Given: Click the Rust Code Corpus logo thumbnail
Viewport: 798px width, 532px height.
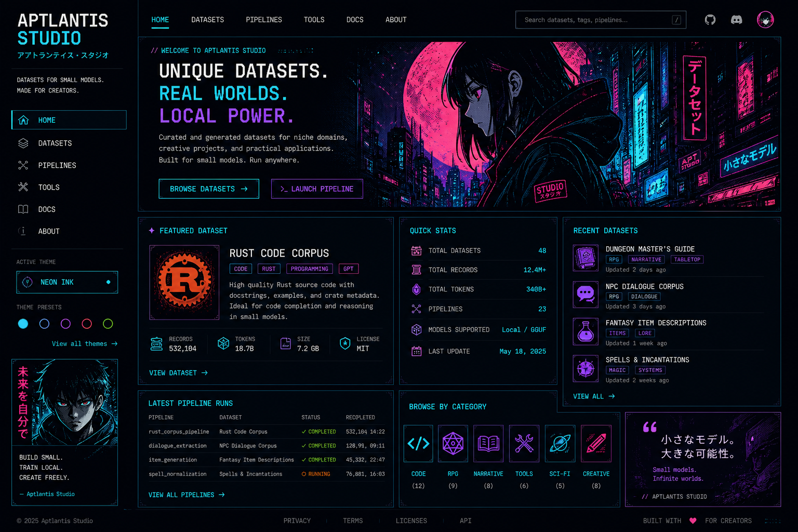Looking at the screenshot, I should pyautogui.click(x=184, y=282).
